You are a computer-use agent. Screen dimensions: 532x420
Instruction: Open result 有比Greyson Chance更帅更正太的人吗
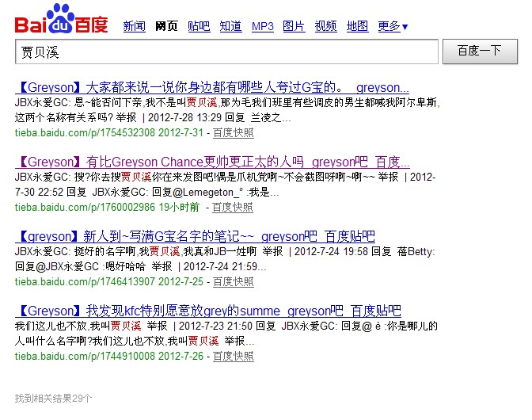pos(212,162)
